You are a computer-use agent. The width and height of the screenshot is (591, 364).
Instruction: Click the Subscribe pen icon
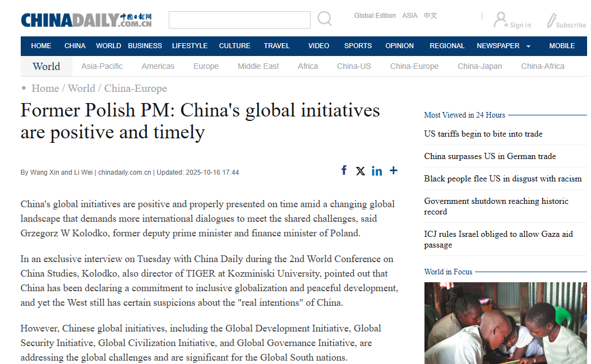click(x=552, y=21)
